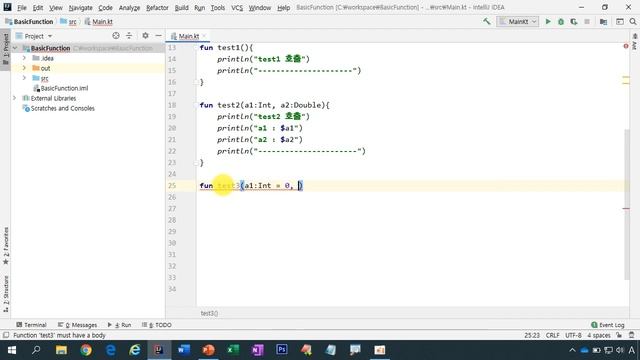Screen dimensions: 640x360
Task: Click the editor vertical scrollbar
Action: [627, 204]
